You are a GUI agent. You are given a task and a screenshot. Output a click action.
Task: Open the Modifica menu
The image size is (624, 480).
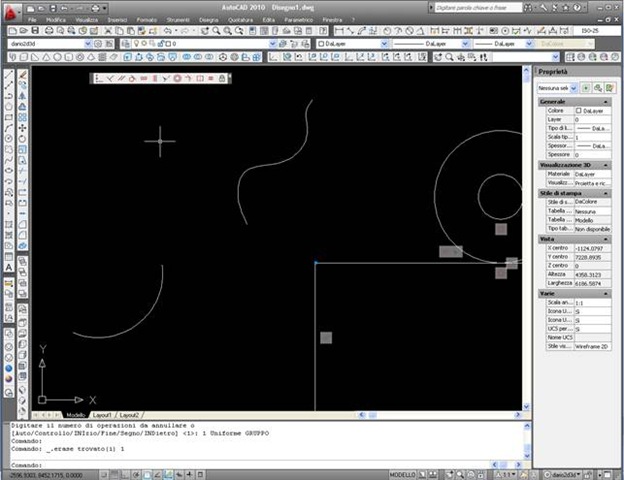coord(56,20)
